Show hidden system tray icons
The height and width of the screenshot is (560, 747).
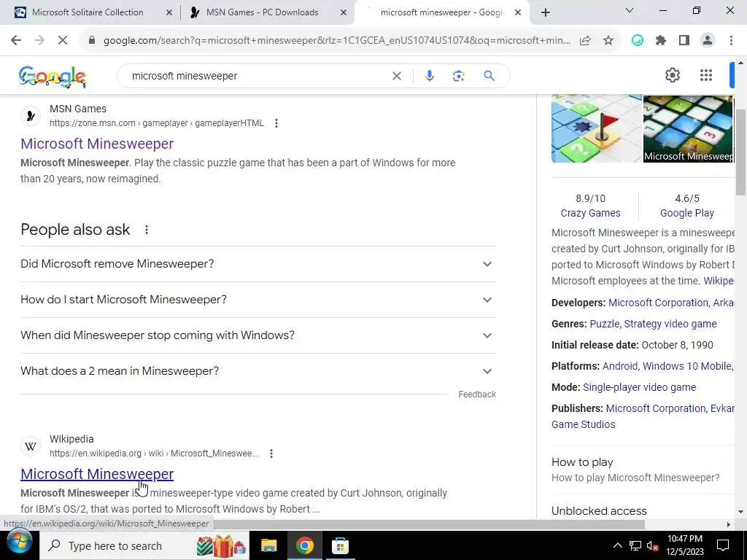pyautogui.click(x=617, y=545)
